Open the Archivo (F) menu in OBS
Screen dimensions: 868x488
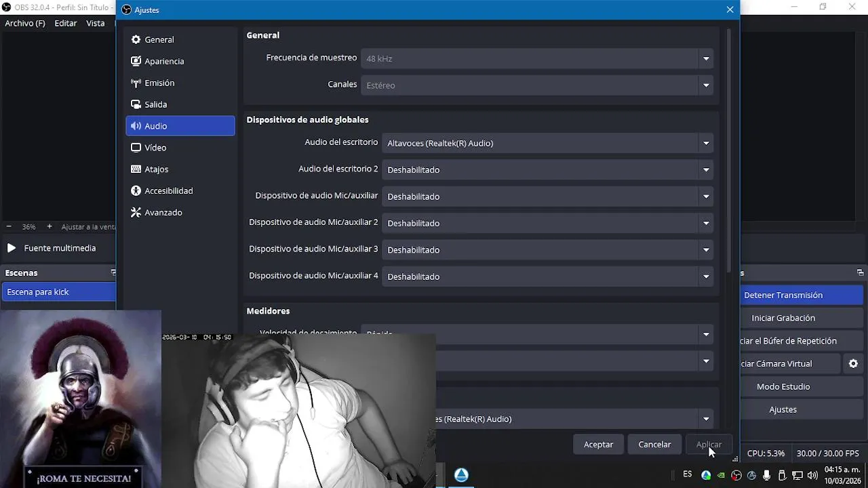coord(25,23)
